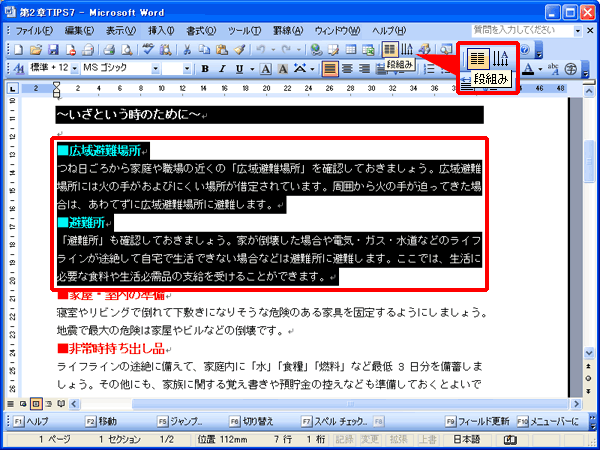600x450 pixels.
Task: Click the horizontal scrollbar thumb
Action: point(350,404)
